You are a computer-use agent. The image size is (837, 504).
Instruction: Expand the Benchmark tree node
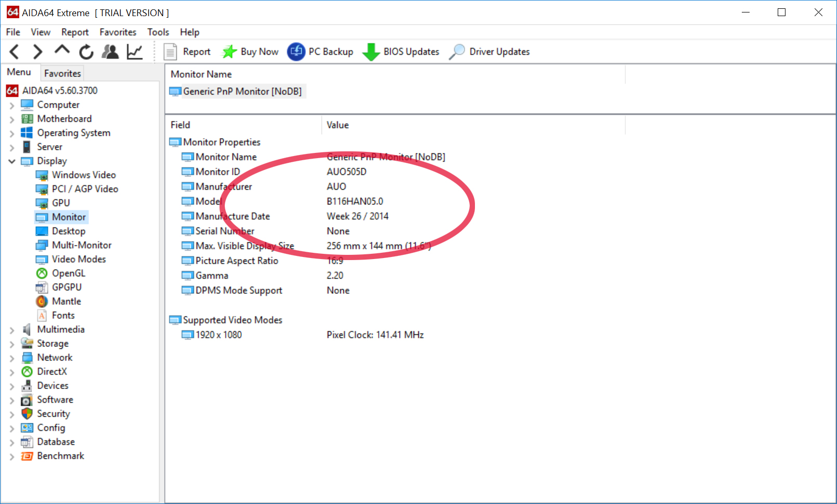12,456
